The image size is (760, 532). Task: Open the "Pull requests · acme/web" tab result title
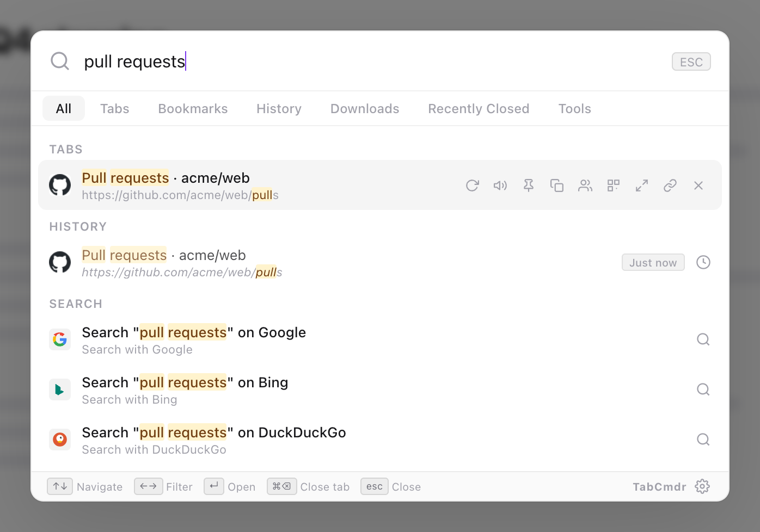166,178
